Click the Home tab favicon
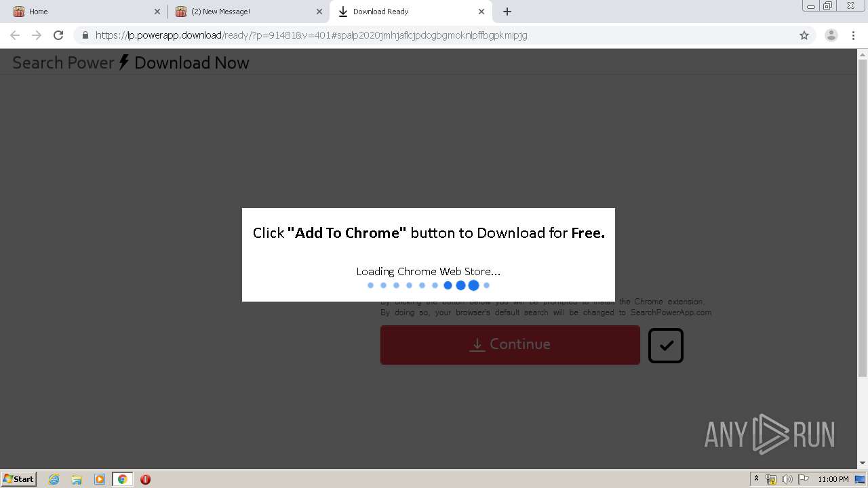The height and width of the screenshot is (488, 868). [x=19, y=12]
